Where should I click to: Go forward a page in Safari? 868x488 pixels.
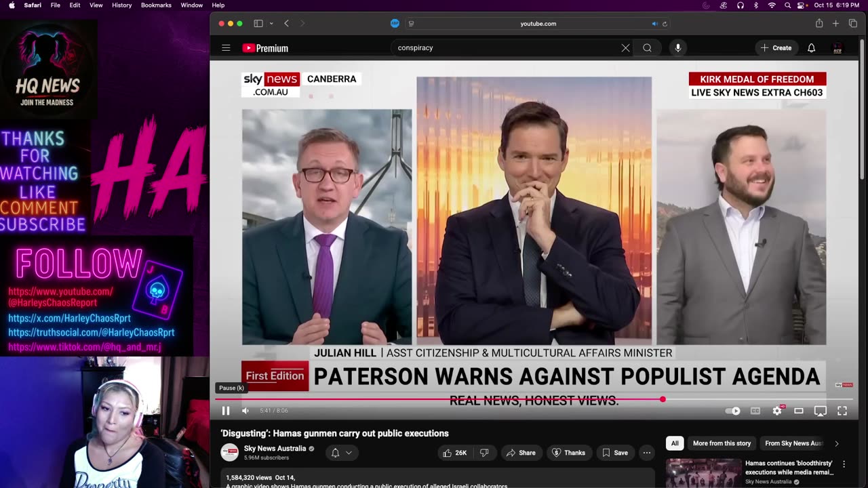tap(302, 24)
